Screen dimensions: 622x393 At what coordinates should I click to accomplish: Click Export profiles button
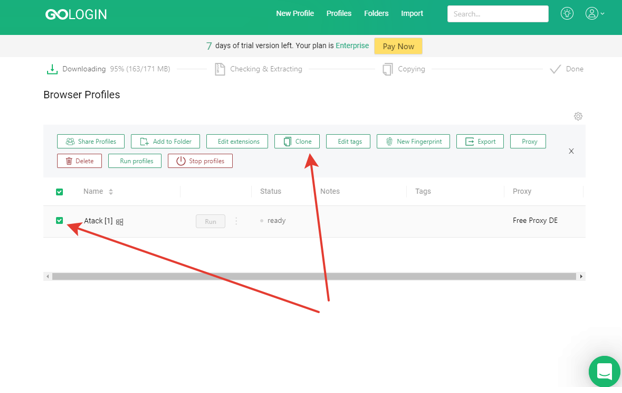point(480,142)
